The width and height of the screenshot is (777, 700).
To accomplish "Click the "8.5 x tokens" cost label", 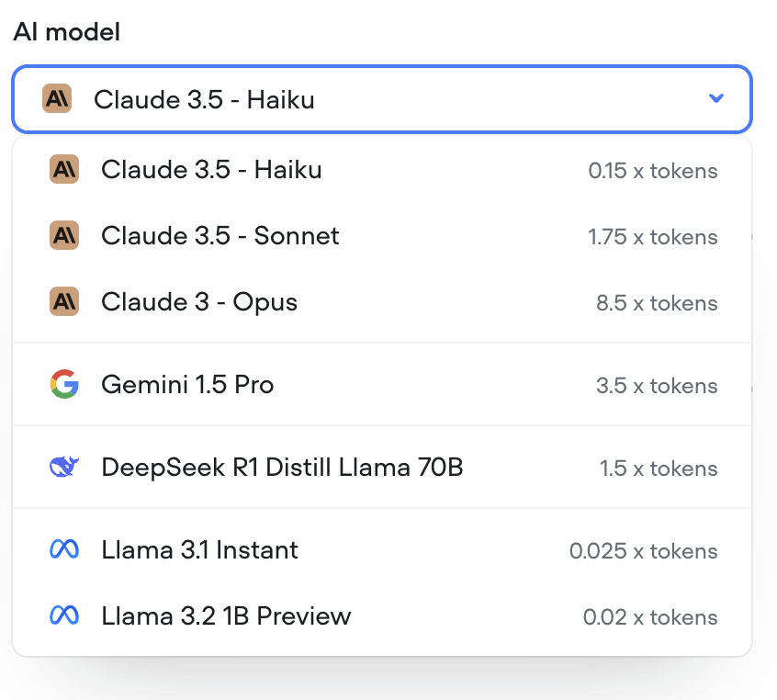I will click(657, 302).
